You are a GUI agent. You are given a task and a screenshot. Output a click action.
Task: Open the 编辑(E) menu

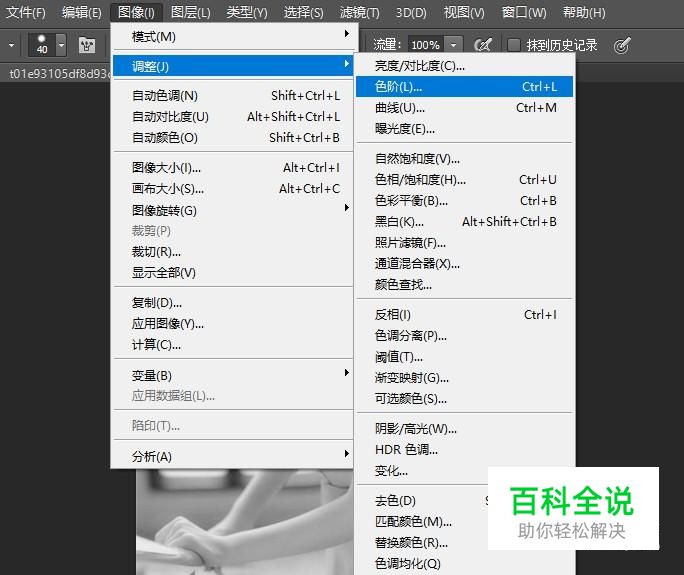tap(82, 12)
